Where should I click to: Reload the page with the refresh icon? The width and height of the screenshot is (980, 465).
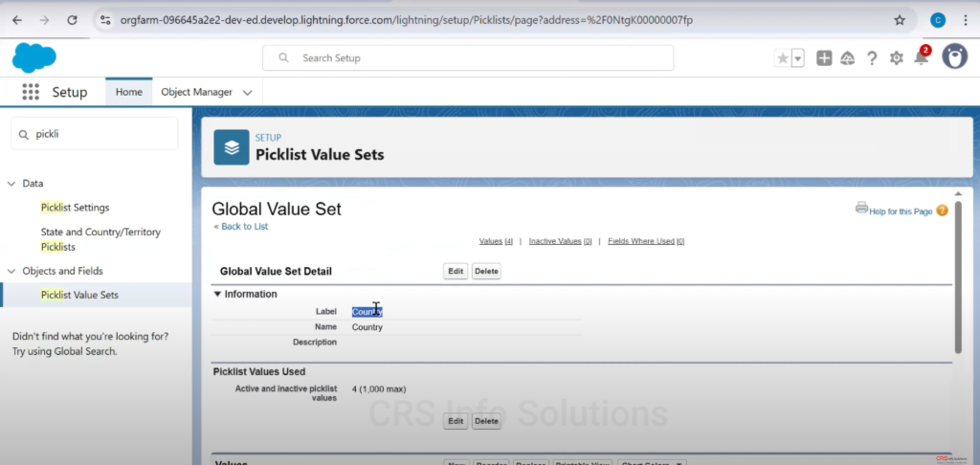click(72, 20)
